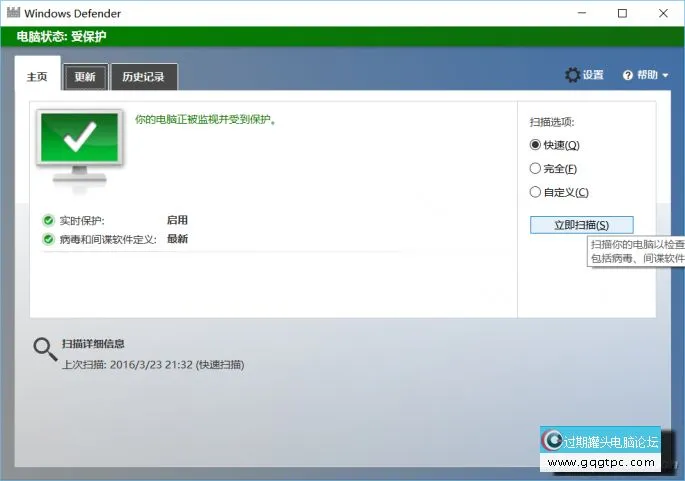Click the 帮助 help label

pyautogui.click(x=647, y=75)
